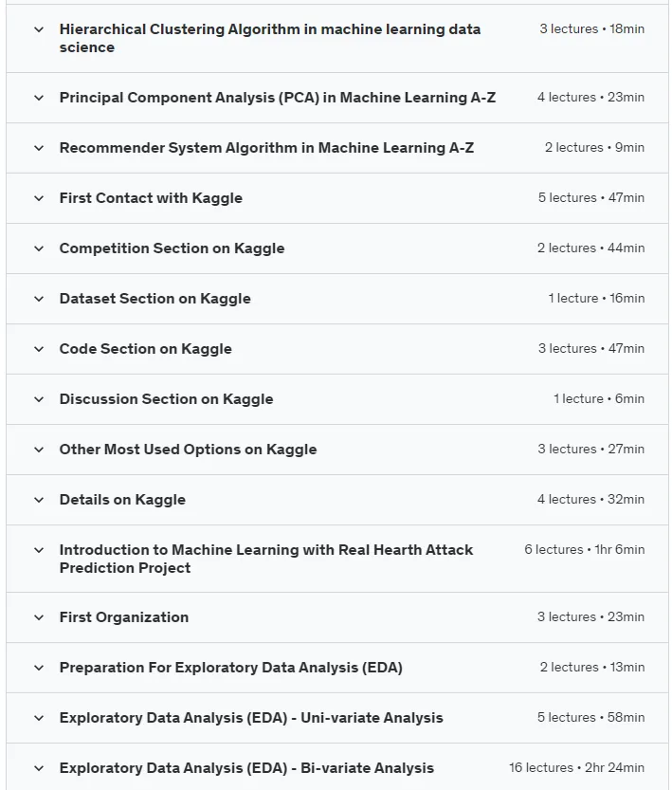Click the chevron for Other Most Used Options
The image size is (672, 790).
coord(39,450)
